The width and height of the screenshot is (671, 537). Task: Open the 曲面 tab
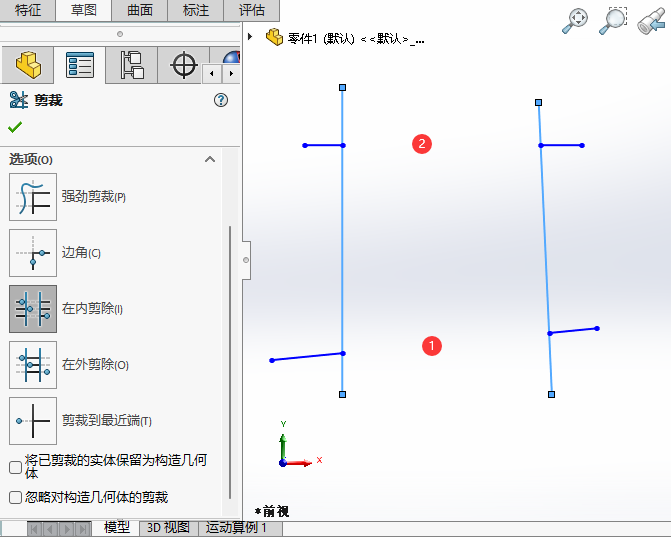tap(140, 10)
